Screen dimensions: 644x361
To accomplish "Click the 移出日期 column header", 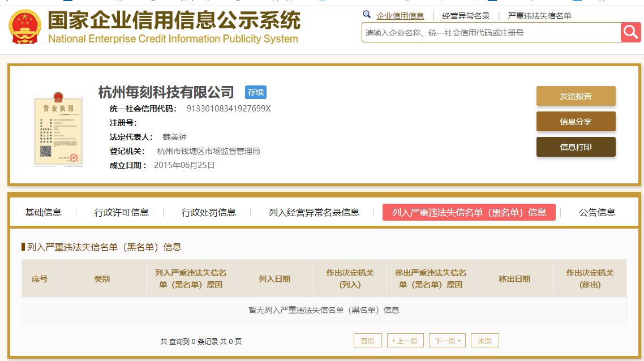I will pos(514,279).
